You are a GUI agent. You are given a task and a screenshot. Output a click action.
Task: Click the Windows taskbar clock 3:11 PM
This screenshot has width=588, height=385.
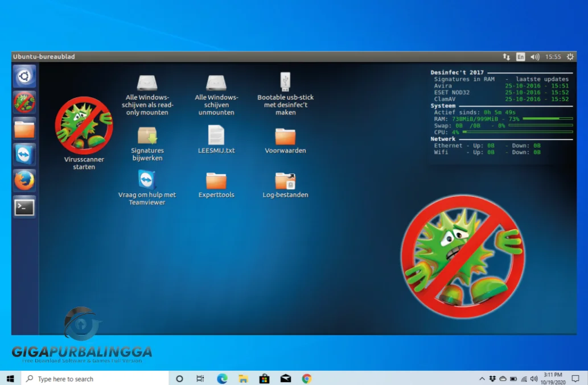tap(553, 379)
